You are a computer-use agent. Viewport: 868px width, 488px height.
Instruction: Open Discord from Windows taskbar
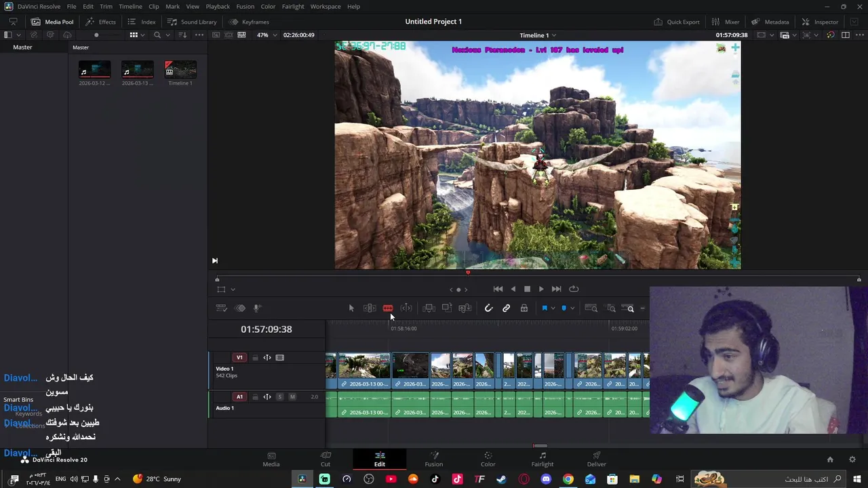coord(546,479)
